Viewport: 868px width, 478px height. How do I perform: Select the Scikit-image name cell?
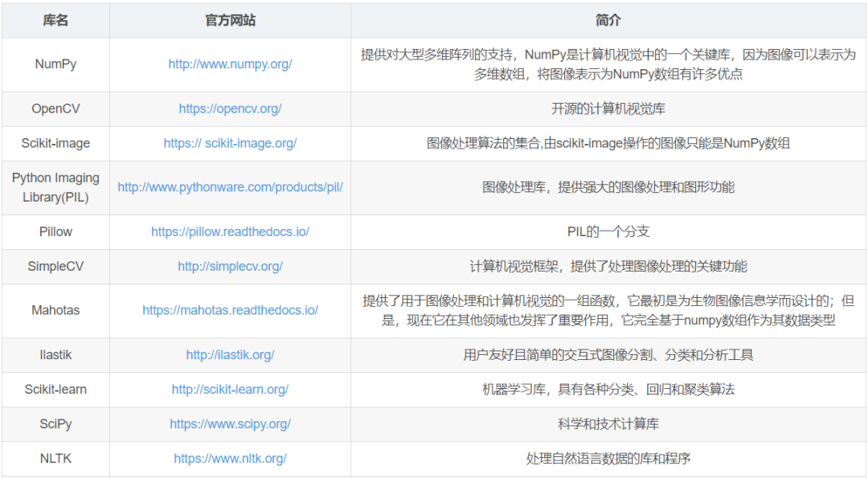coord(55,143)
